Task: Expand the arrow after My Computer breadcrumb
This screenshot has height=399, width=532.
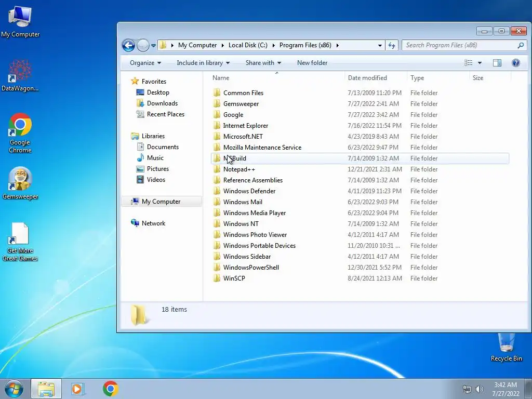Action: coord(222,45)
